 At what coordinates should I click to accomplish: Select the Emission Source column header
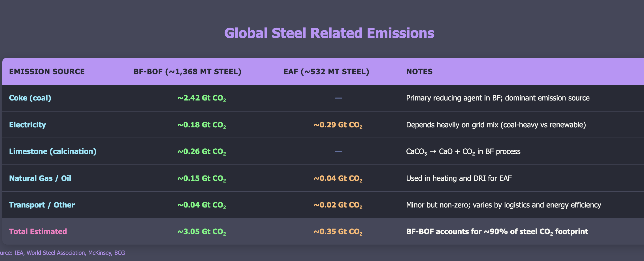tap(47, 72)
